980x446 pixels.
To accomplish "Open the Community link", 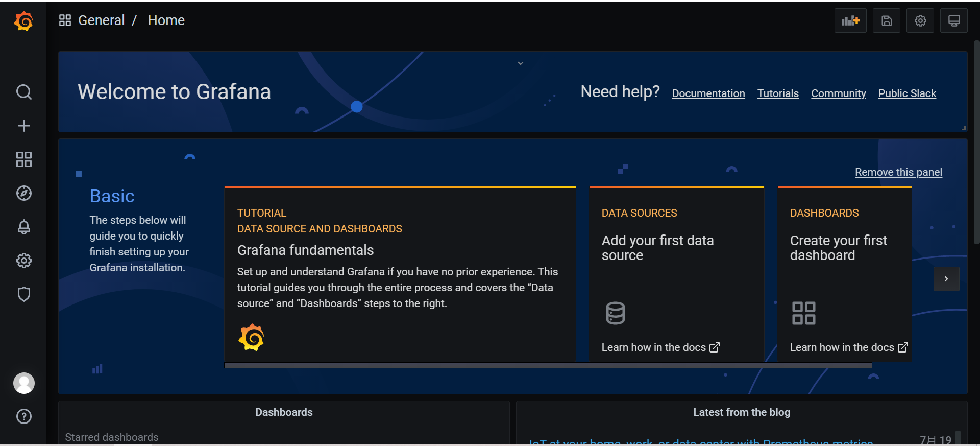I will coord(839,93).
